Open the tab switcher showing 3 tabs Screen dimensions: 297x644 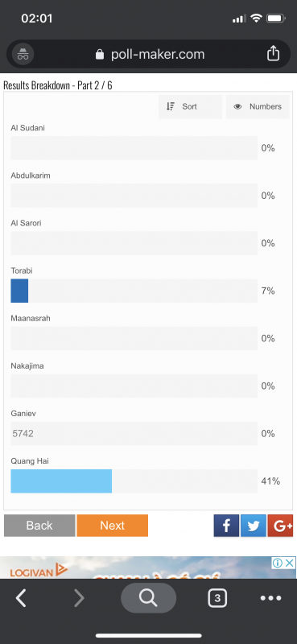pos(217,598)
